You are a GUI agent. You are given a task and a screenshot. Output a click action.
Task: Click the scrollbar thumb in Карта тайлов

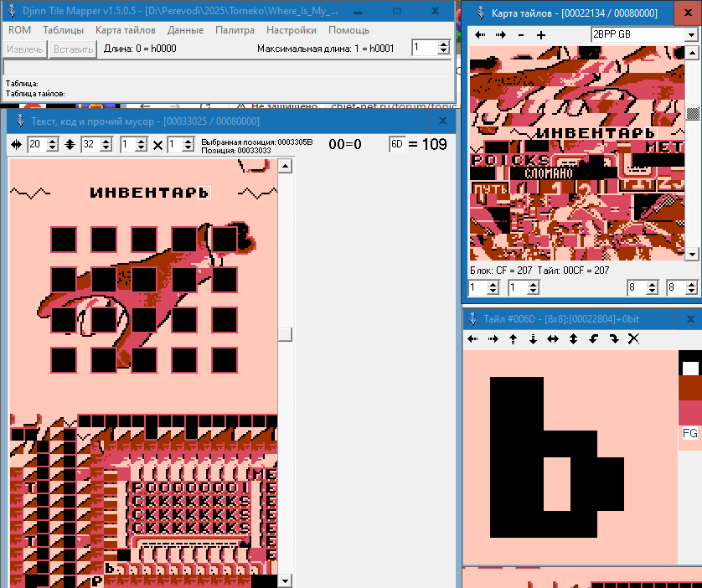pos(692,114)
